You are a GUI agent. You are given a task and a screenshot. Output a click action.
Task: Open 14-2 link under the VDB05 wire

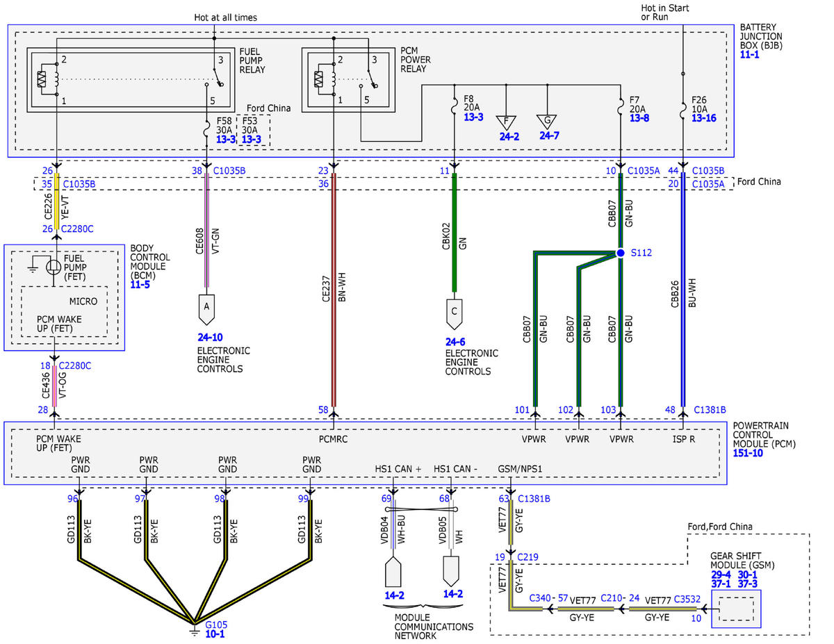point(453,595)
